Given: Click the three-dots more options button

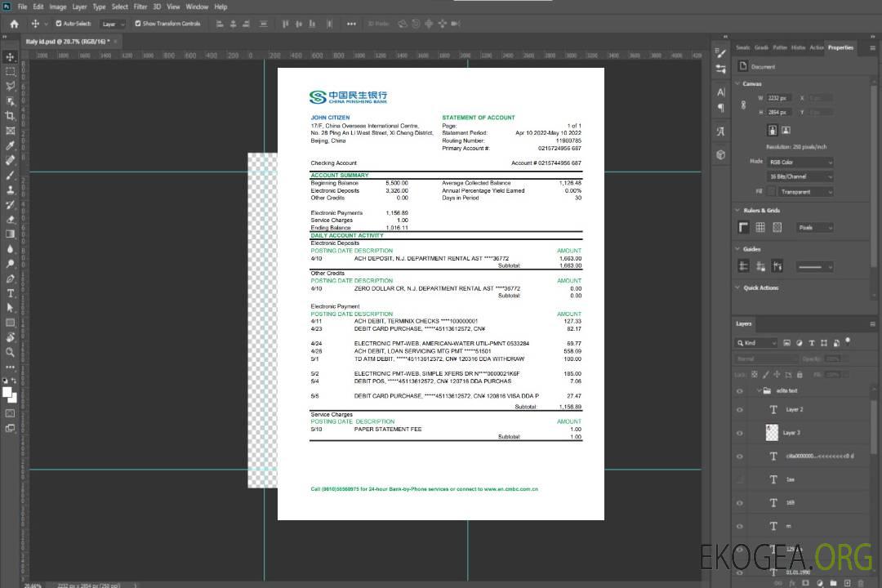Looking at the screenshot, I should click(351, 24).
